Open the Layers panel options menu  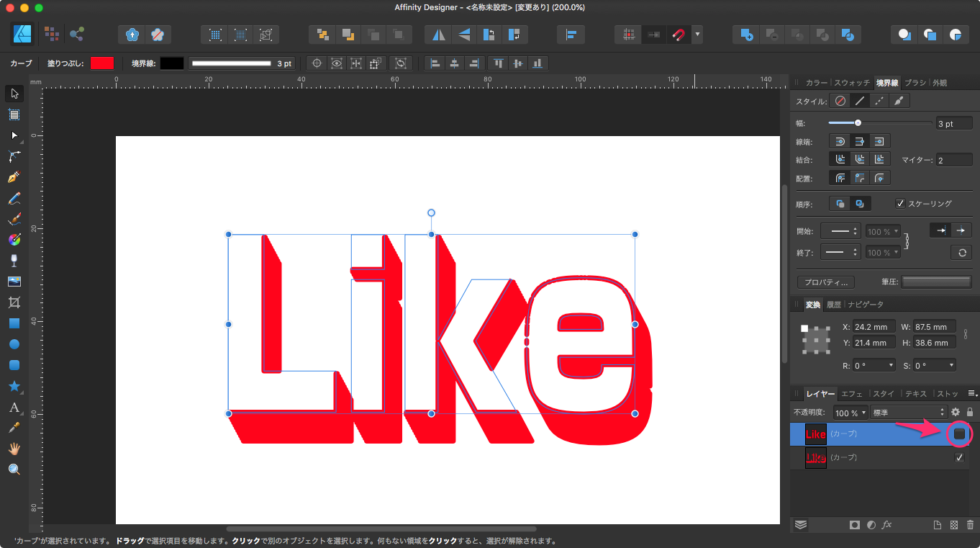coord(972,393)
